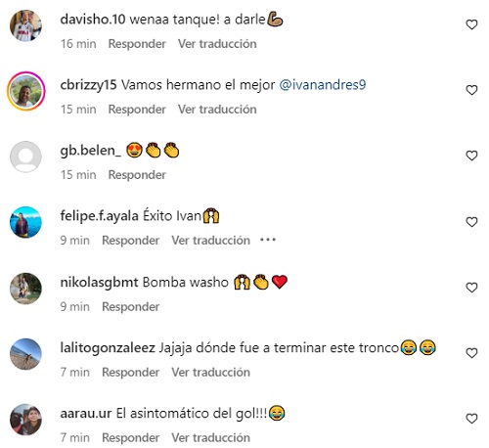This screenshot has width=489, height=448.
Task: Reply to nikolasgbmt's comment
Action: coord(131,306)
